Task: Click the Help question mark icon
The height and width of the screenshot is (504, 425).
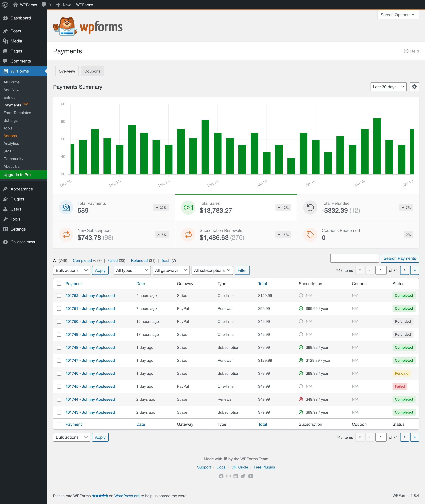Action: [x=406, y=51]
